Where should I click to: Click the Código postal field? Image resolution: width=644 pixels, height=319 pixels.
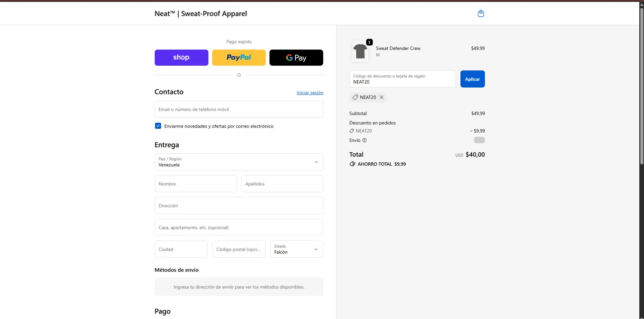pos(239,249)
